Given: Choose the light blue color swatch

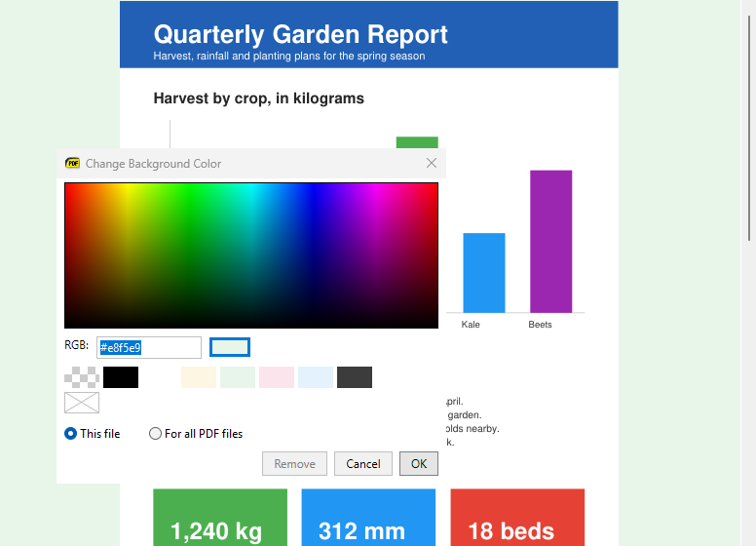Looking at the screenshot, I should (x=316, y=377).
